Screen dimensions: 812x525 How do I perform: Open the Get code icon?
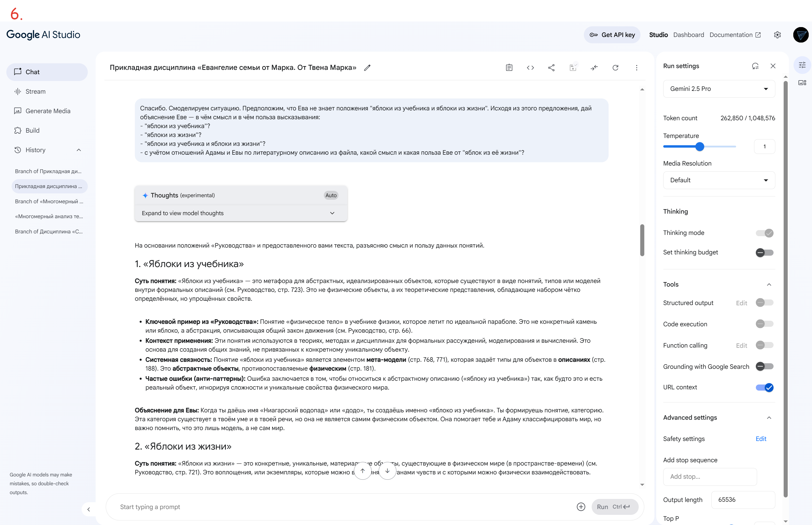(530, 68)
